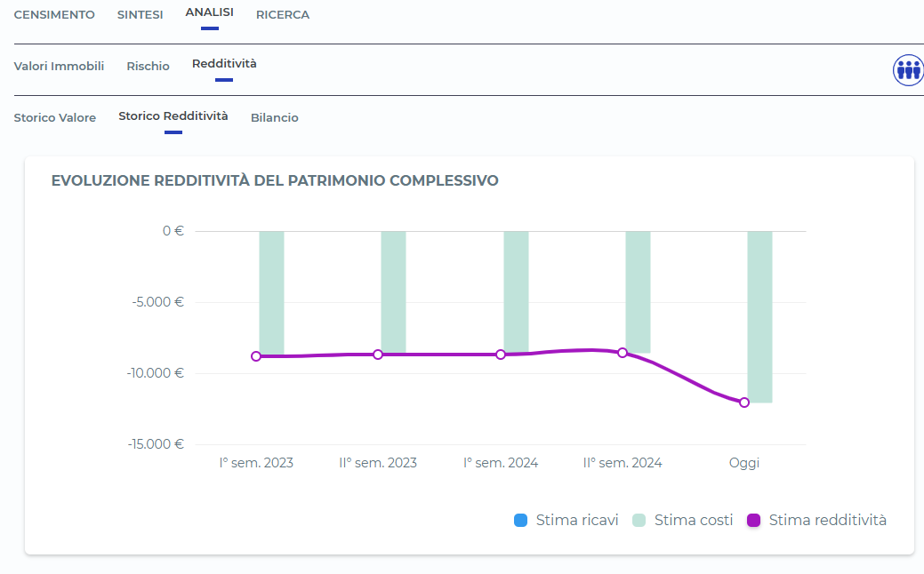Click the Oggi green cost bar
Viewport: 924px width, 574px height.
tap(759, 311)
